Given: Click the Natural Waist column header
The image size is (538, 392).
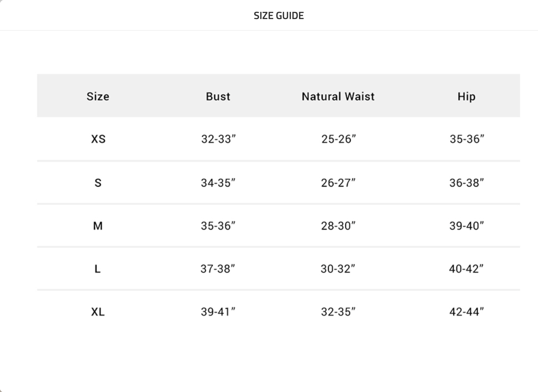Looking at the screenshot, I should pos(338,96).
